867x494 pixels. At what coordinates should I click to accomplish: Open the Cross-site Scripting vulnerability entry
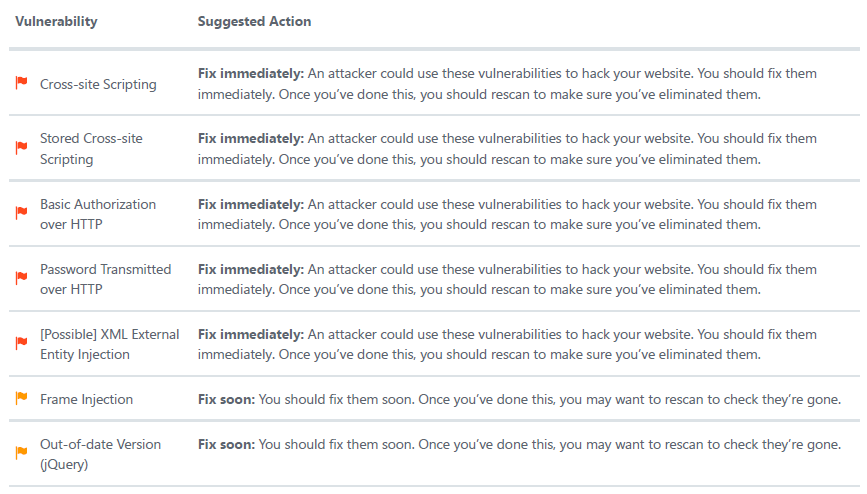click(x=98, y=84)
